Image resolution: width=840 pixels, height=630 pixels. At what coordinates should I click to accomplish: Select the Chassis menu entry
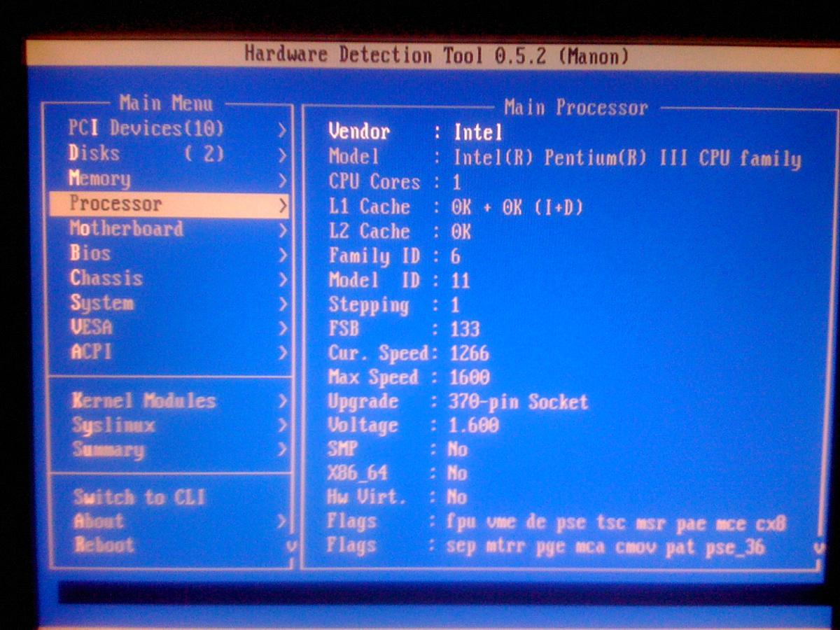(x=106, y=278)
